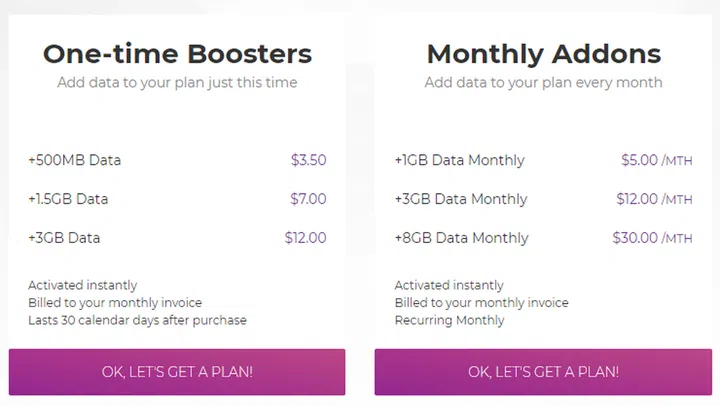Click the "Recurring Monthly" note

(449, 320)
